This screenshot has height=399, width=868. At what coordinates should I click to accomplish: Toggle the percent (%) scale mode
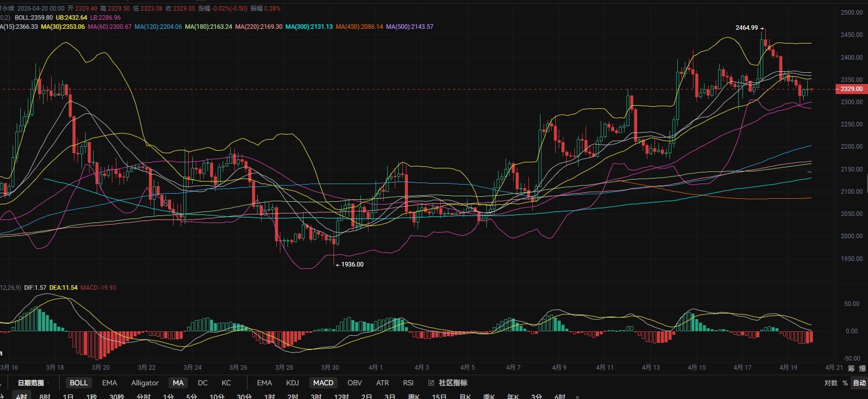(845, 383)
